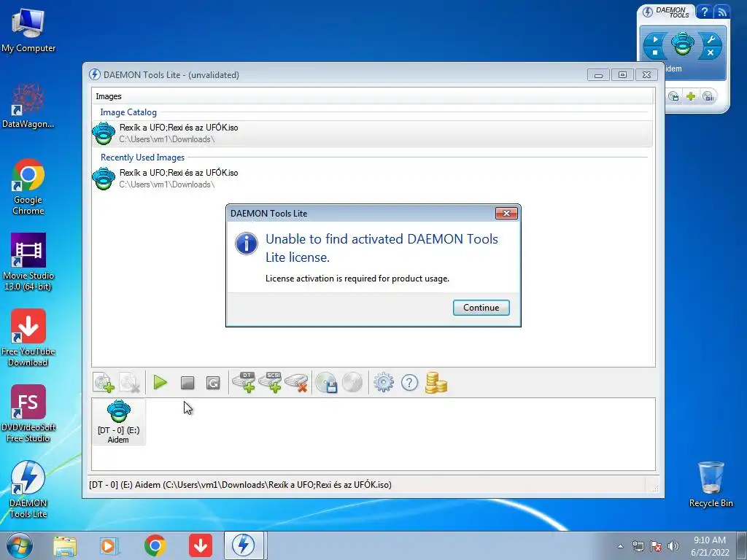
Task: Open the Free YouTube Download desktop shortcut
Action: [x=28, y=338]
